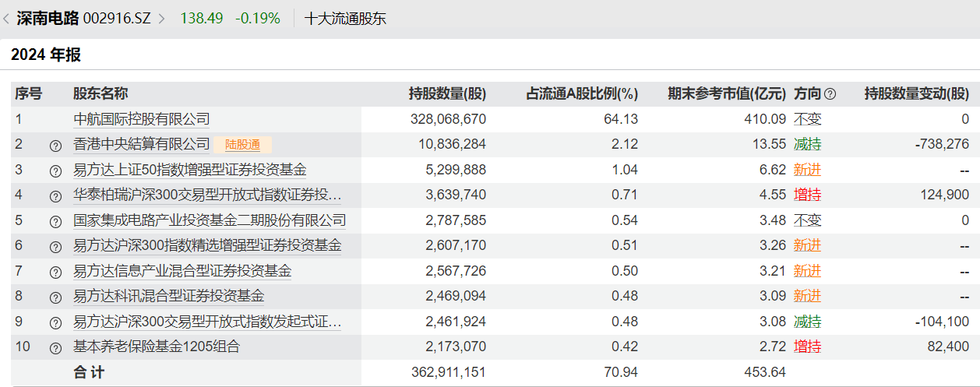Click price change -0.19% in header
980x387 pixels.
(258, 18)
